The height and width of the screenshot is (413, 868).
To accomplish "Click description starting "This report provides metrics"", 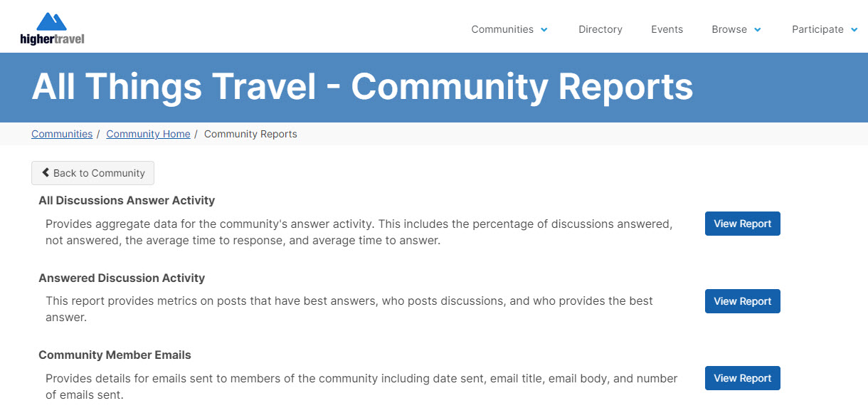I will pos(349,309).
